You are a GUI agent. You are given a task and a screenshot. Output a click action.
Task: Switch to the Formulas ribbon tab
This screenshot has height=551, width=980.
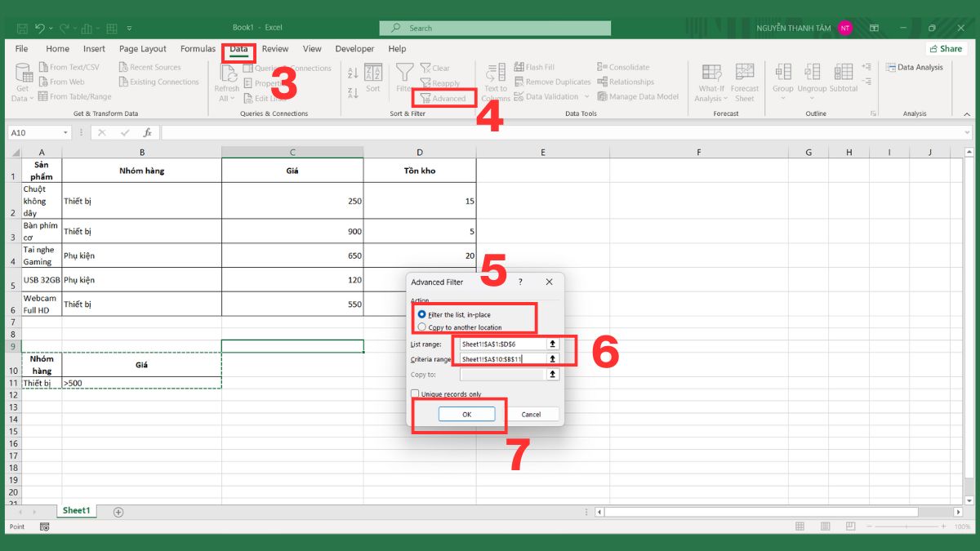click(198, 48)
